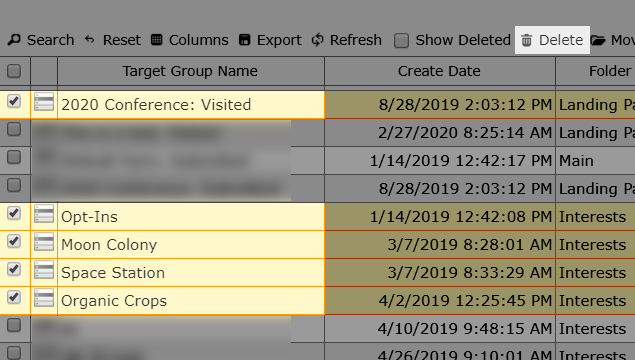The height and width of the screenshot is (360, 635).
Task: Open the Columns grid icon
Action: (x=156, y=40)
